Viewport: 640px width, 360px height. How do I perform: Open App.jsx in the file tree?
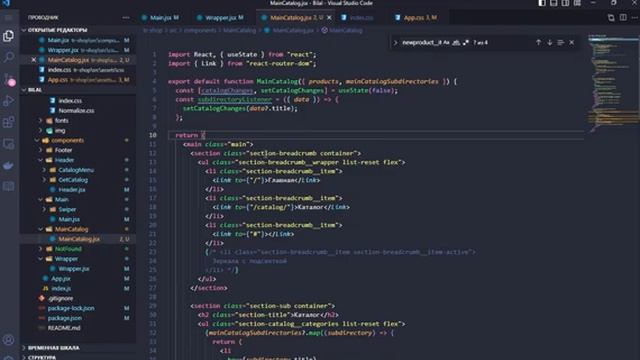pyautogui.click(x=61, y=279)
